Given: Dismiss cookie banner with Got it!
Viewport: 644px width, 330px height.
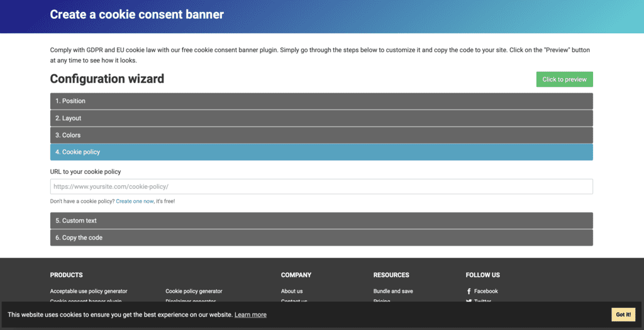Looking at the screenshot, I should pyautogui.click(x=623, y=315).
